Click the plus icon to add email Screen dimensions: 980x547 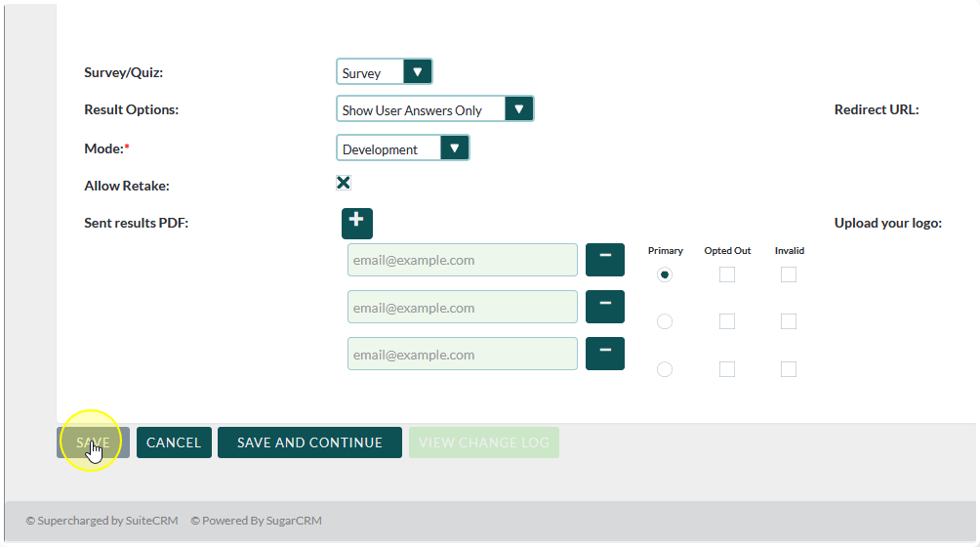[x=356, y=223]
